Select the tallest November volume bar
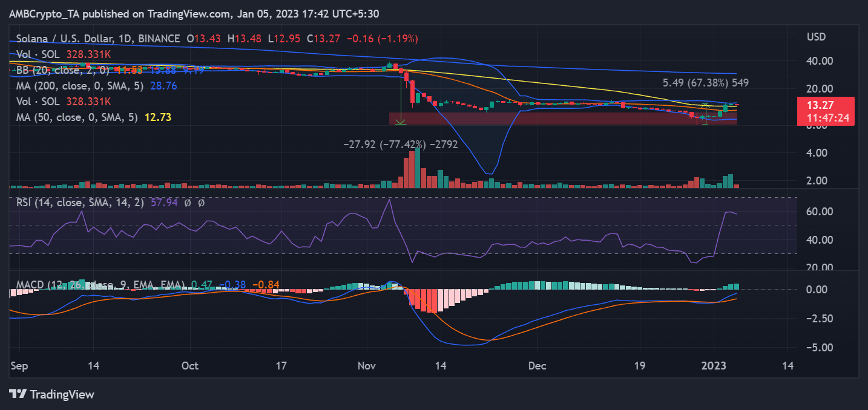The width and height of the screenshot is (868, 410). [x=418, y=168]
